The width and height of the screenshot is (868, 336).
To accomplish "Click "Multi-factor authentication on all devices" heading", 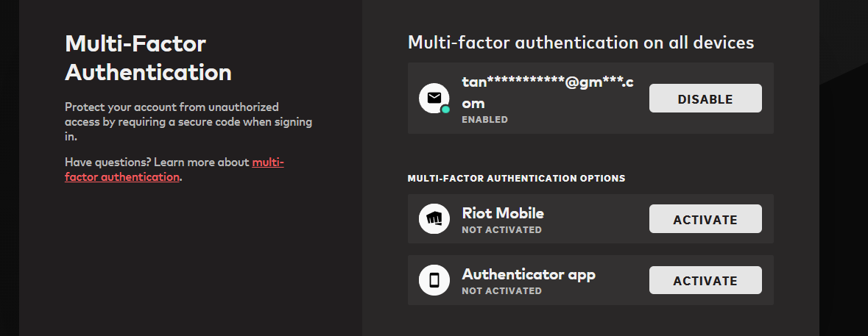I will pos(580,43).
